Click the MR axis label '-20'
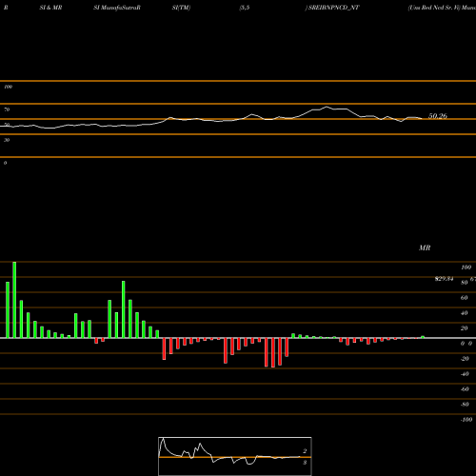Screen dimensions: 476x476 click(465, 359)
